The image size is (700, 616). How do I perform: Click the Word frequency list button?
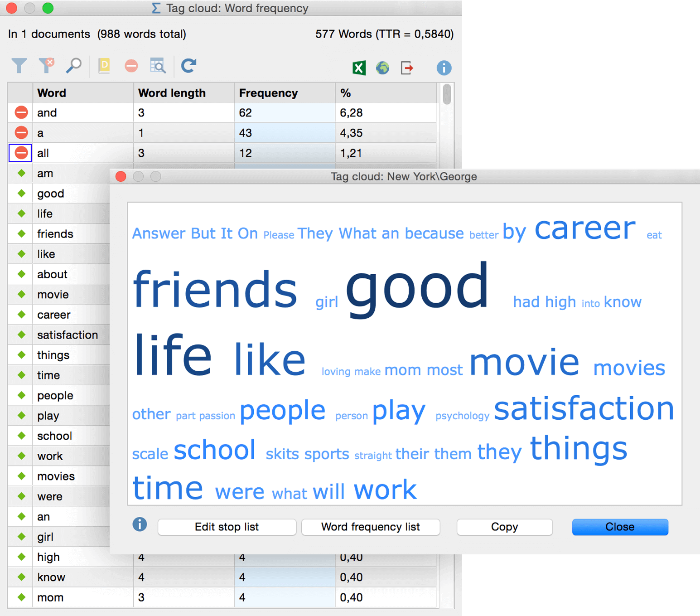pos(370,527)
